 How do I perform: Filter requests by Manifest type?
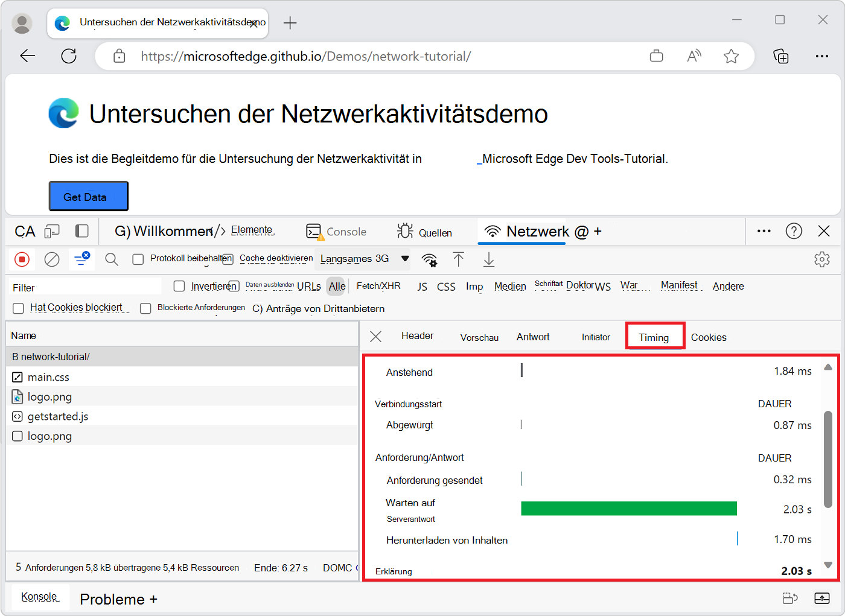679,285
